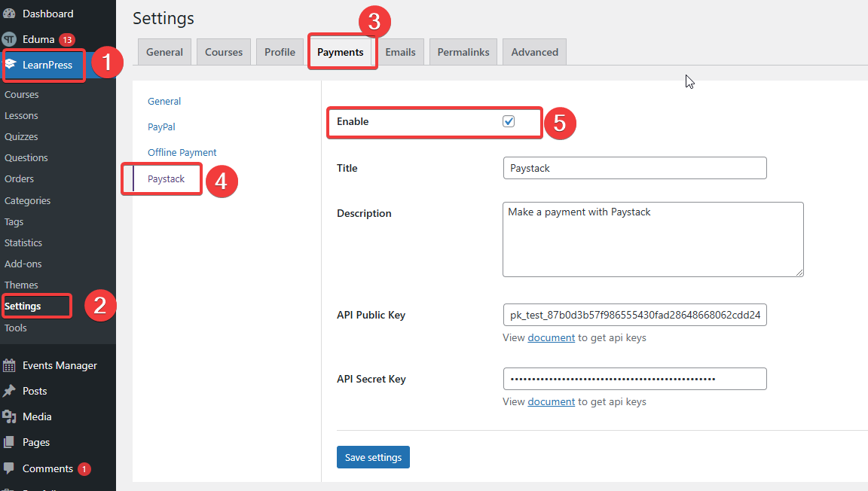Click the Title input field
The image size is (868, 491).
coord(635,168)
